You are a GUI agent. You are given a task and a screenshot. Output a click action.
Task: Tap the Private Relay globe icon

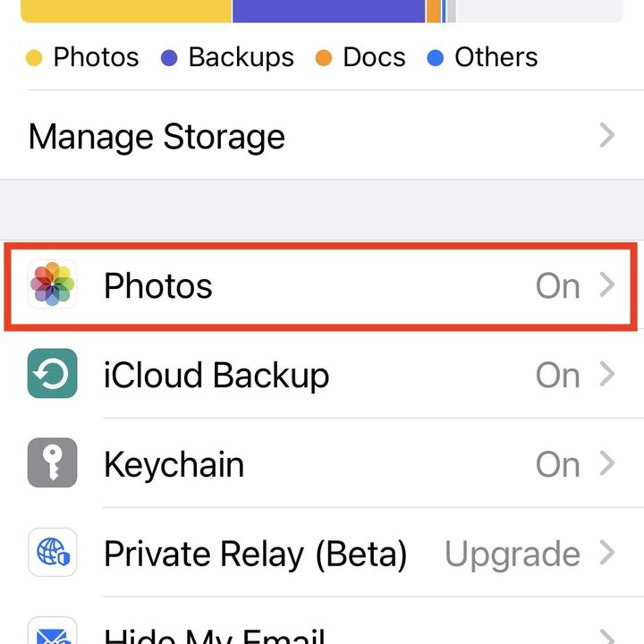(x=53, y=553)
